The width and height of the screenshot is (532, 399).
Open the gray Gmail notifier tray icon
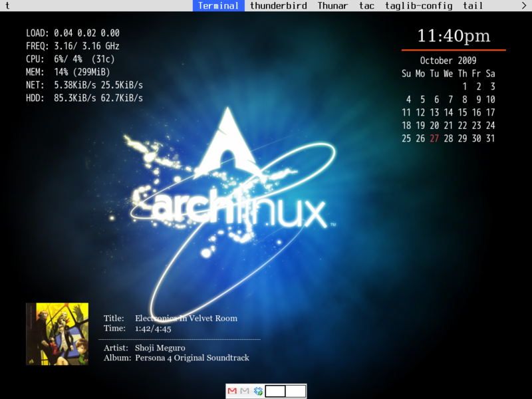(x=245, y=391)
